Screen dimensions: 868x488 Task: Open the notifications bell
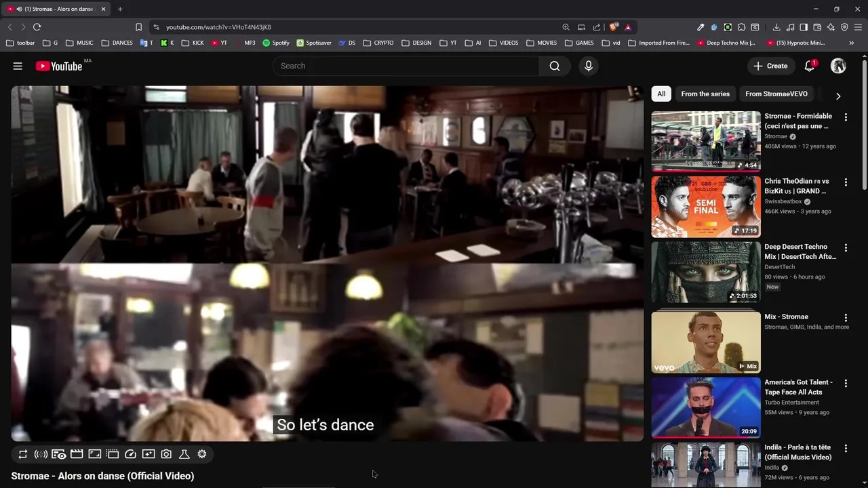(810, 66)
